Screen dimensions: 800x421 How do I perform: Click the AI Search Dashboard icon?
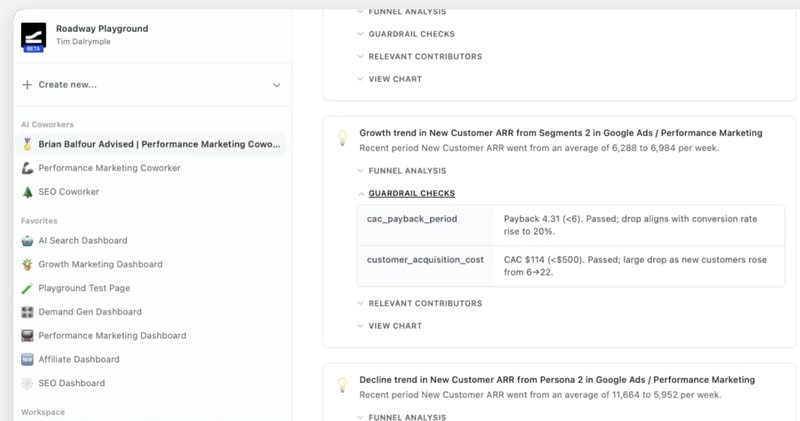coord(28,241)
